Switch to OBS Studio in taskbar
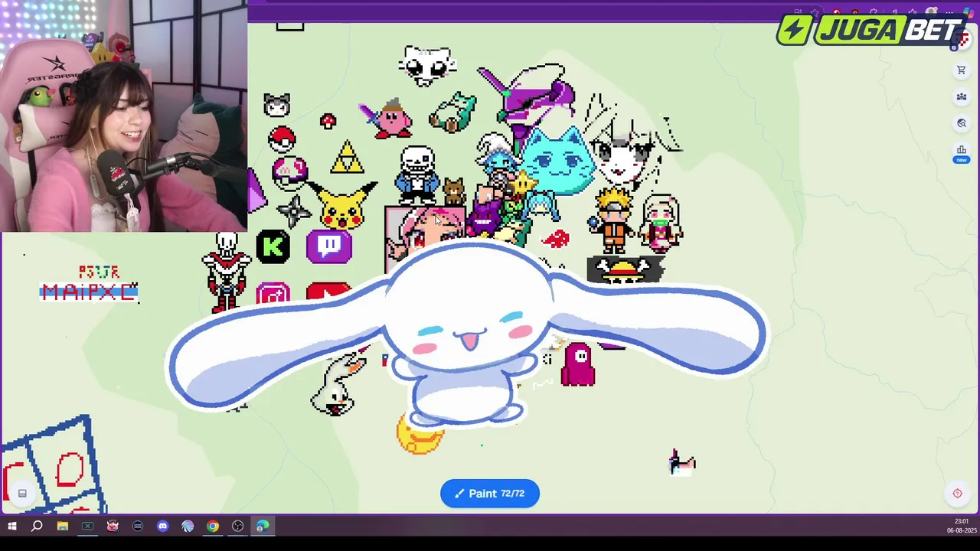This screenshot has width=980, height=551. 237,527
